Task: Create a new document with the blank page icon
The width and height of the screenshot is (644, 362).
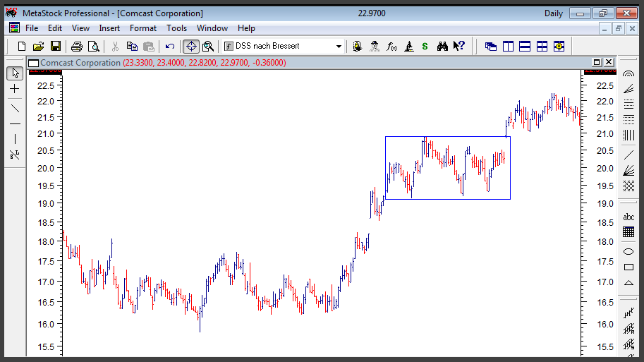Action: (x=22, y=47)
